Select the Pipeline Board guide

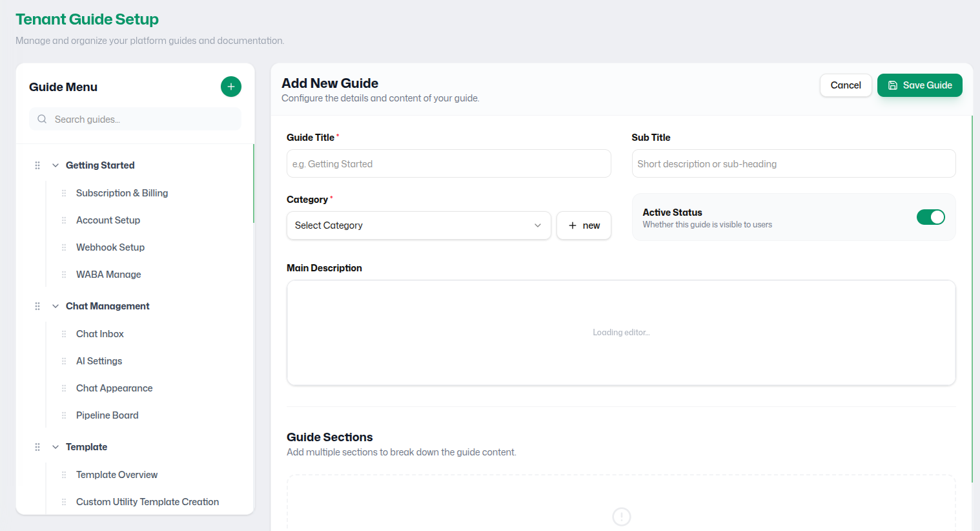(x=107, y=415)
